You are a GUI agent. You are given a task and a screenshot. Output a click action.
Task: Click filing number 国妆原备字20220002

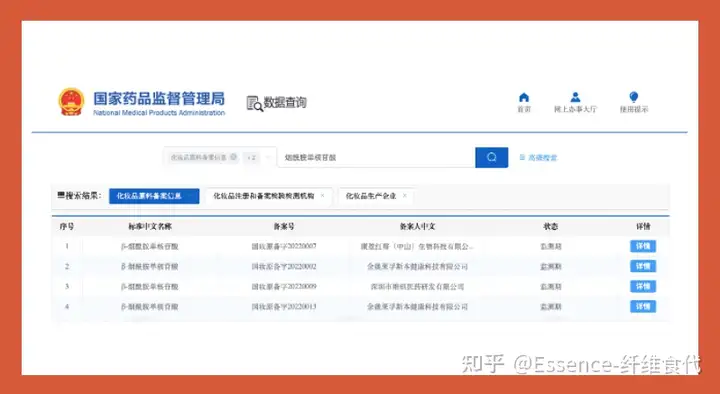click(284, 266)
